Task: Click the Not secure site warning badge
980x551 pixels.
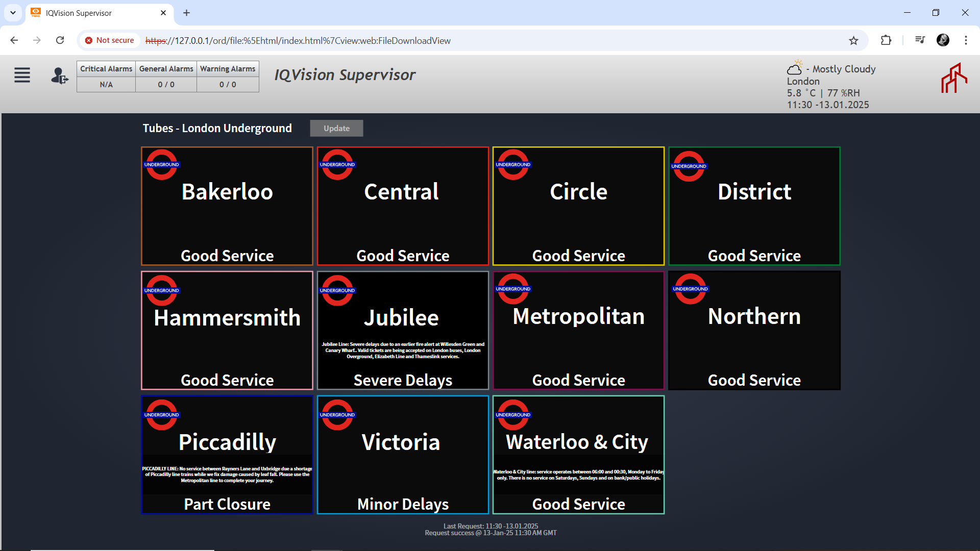Action: click(x=109, y=40)
